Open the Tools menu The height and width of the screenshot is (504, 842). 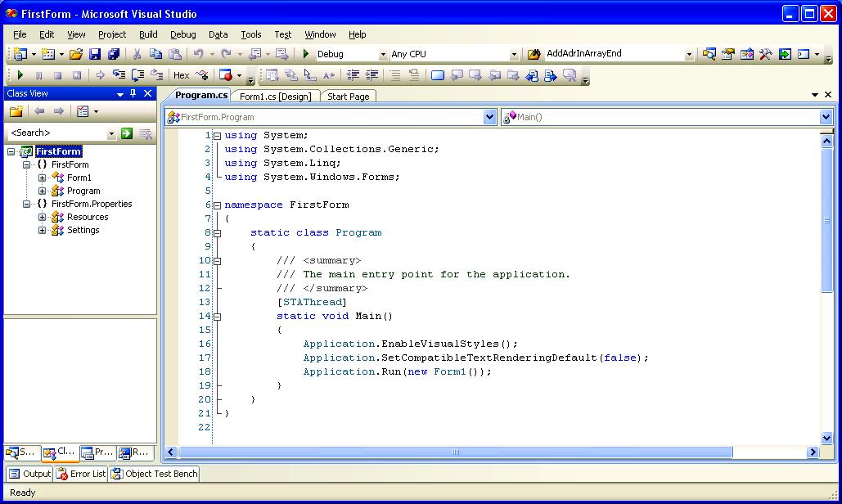(250, 34)
